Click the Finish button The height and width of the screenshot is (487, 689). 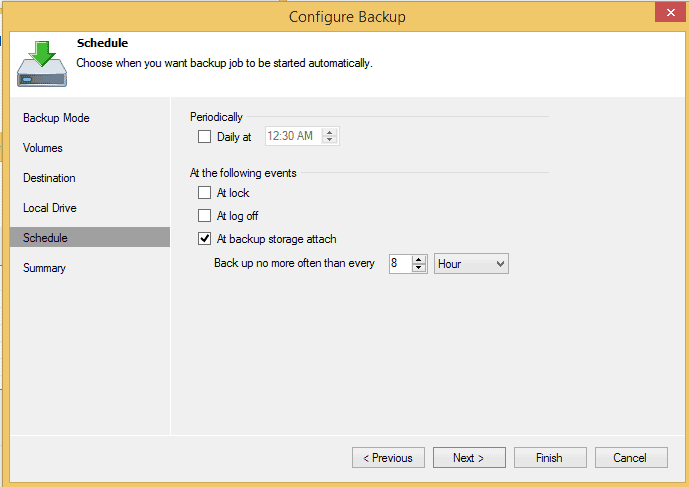coord(550,458)
